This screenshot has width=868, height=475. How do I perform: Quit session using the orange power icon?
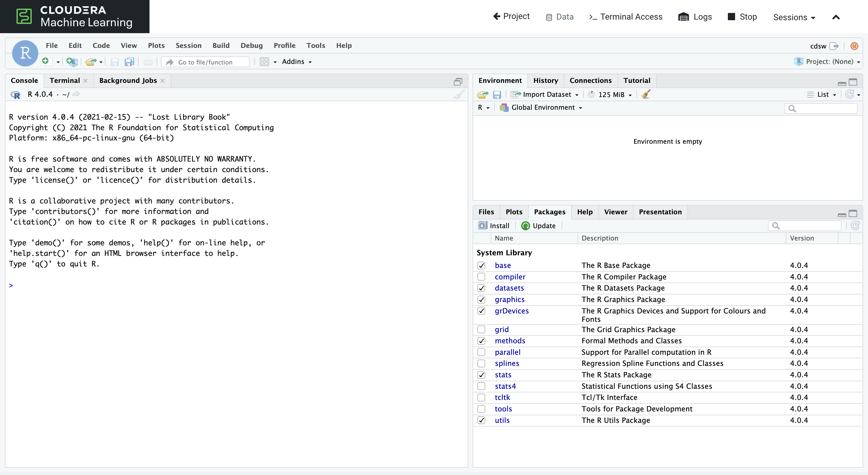(x=854, y=46)
